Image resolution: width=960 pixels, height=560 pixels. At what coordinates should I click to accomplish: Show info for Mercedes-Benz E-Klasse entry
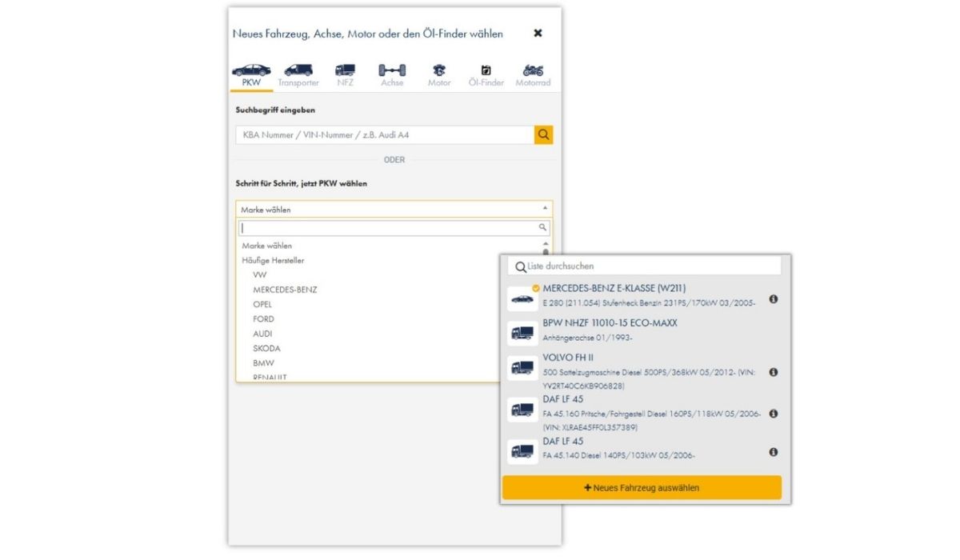click(774, 299)
